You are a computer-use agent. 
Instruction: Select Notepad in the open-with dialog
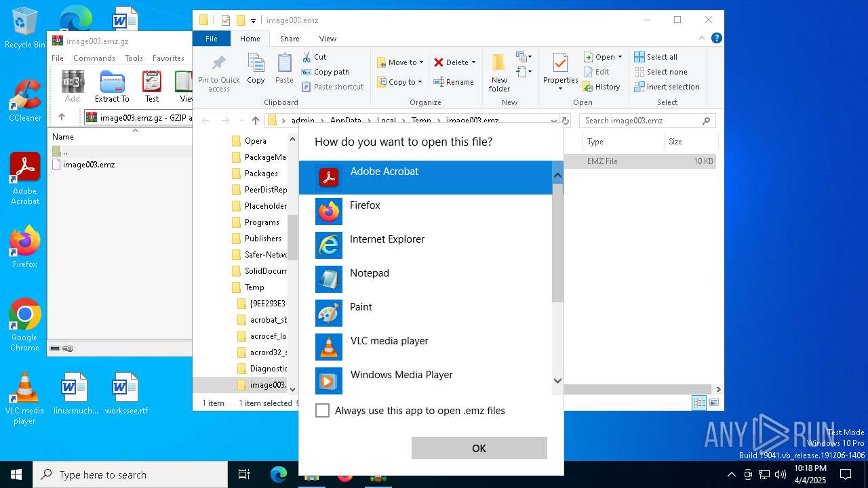pos(426,279)
